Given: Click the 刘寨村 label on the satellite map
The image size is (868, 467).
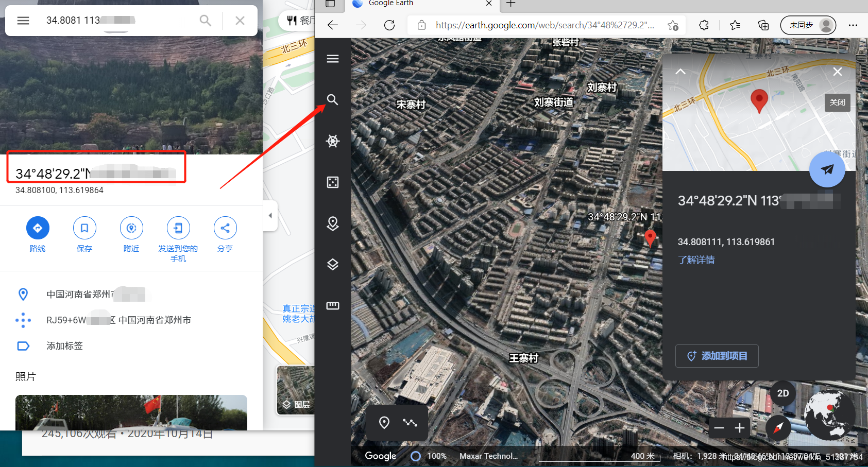Looking at the screenshot, I should (x=602, y=88).
